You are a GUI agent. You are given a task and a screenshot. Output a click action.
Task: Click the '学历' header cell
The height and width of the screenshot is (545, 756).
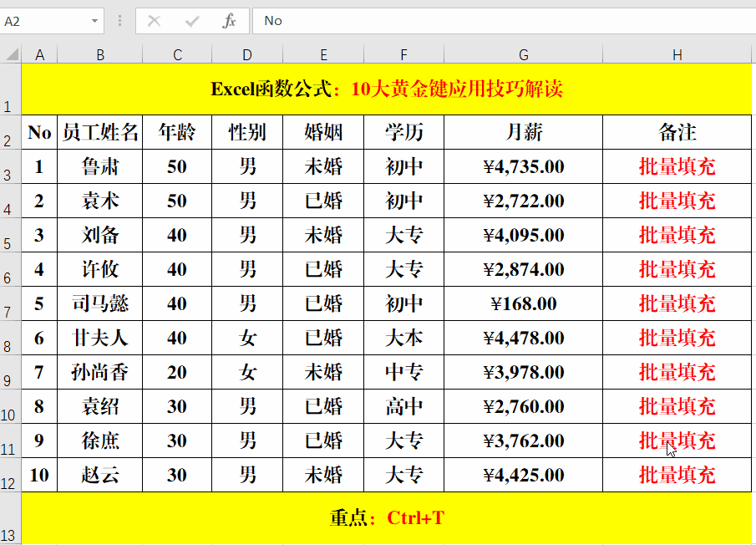(x=403, y=132)
